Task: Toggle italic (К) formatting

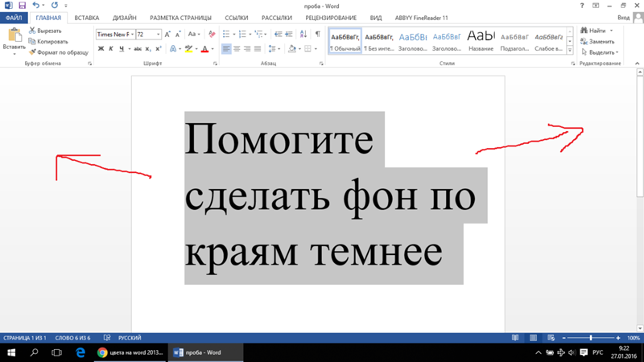Action: coord(111,49)
